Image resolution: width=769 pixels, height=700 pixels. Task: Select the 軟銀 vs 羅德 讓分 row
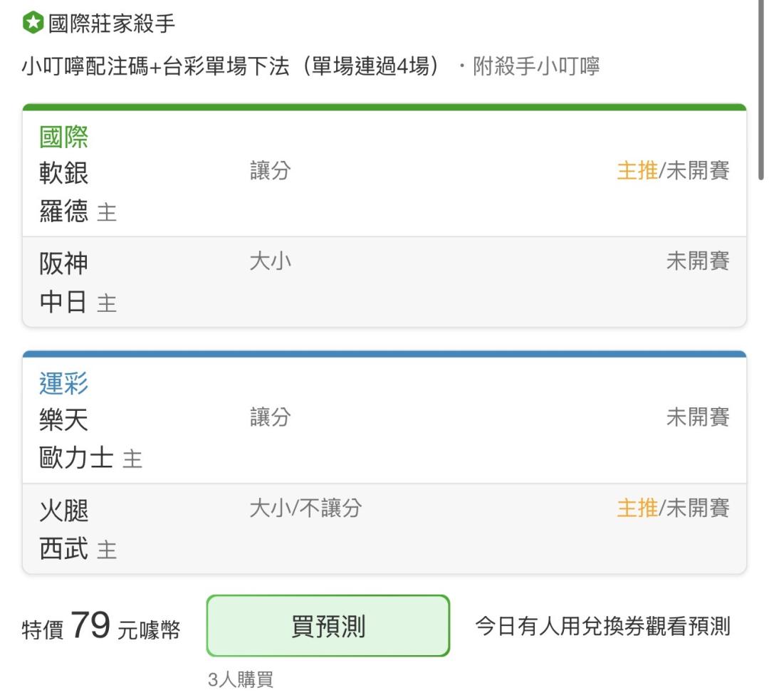[384, 192]
